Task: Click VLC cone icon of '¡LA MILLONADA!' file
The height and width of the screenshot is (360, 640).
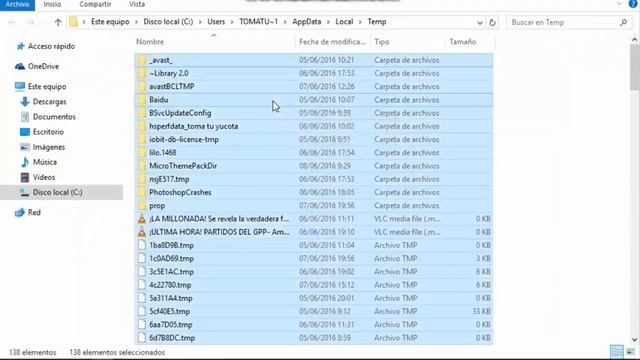Action: coord(142,219)
